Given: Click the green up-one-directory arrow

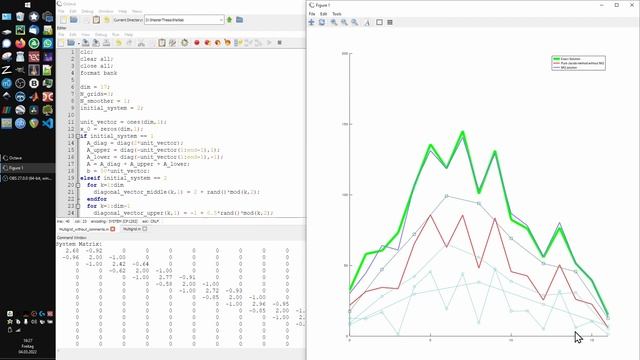Looking at the screenshot, I should point(229,20).
